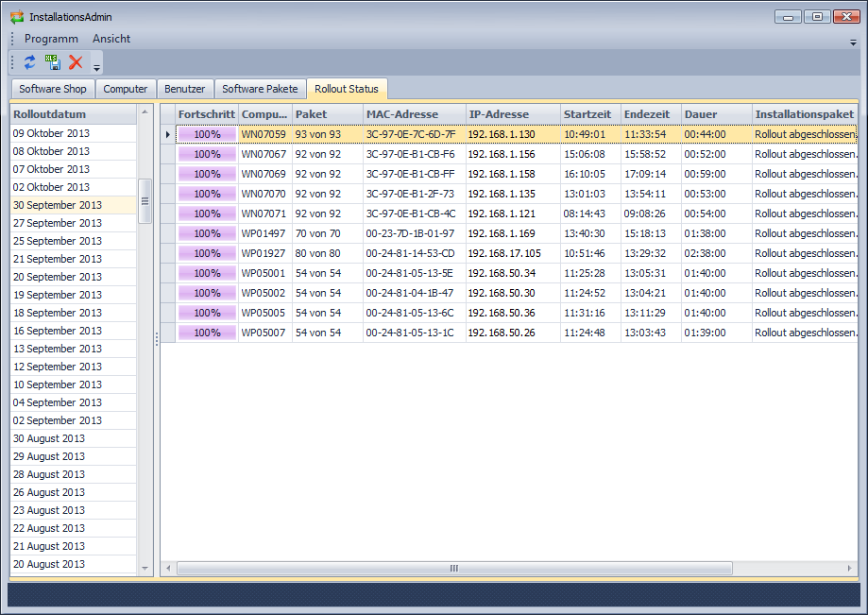Click the blue refresh arrows icon
Image resolution: width=868 pixels, height=615 pixels.
pyautogui.click(x=30, y=62)
